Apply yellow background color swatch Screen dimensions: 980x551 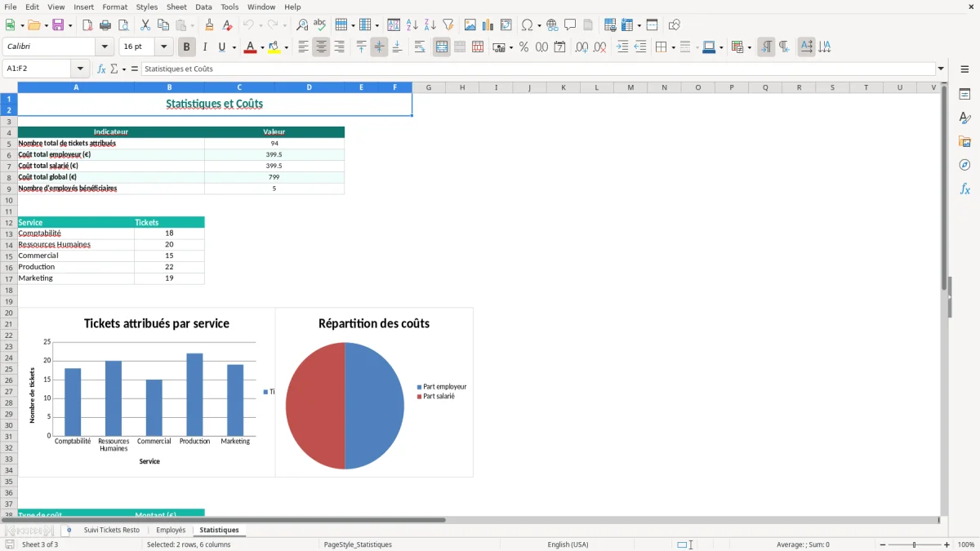(x=274, y=47)
